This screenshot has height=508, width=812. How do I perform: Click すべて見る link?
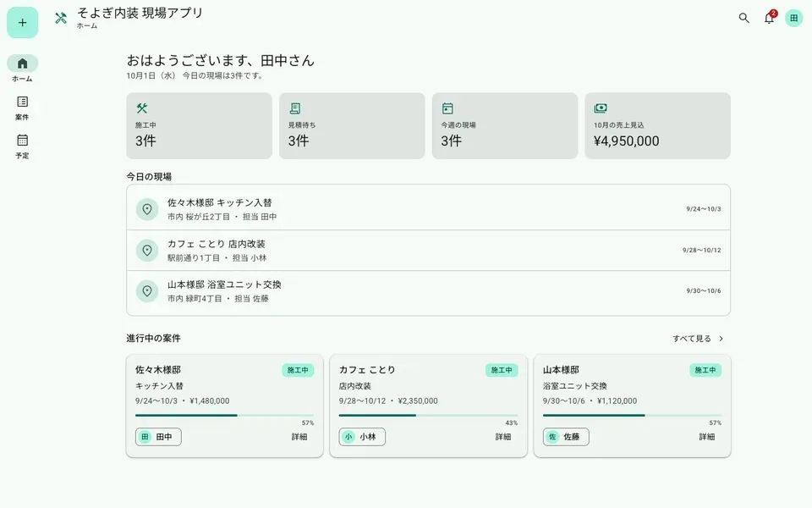[x=691, y=339]
